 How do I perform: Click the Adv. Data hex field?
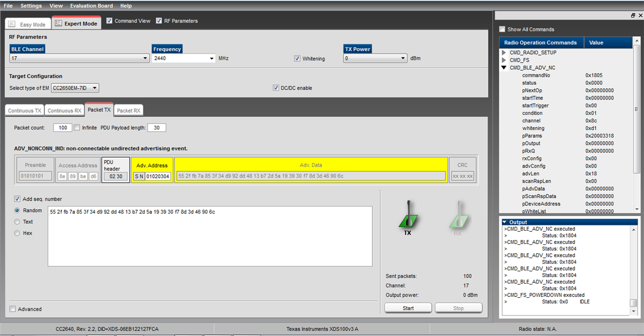(x=311, y=176)
